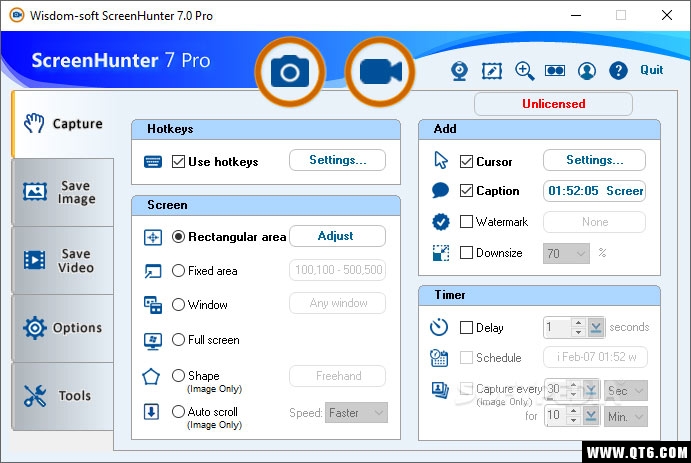Open the Capture every Sec unit dropdown
Viewport: 691px width, 463px height.
click(x=626, y=390)
